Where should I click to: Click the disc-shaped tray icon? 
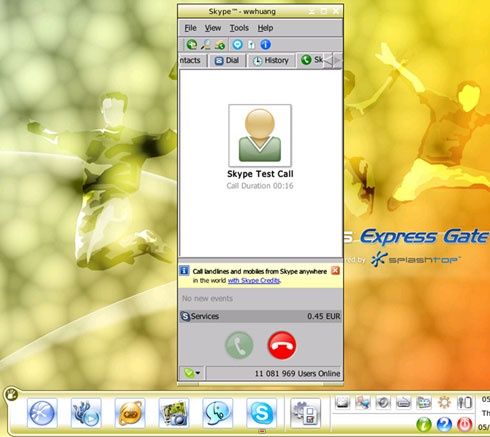[383, 402]
